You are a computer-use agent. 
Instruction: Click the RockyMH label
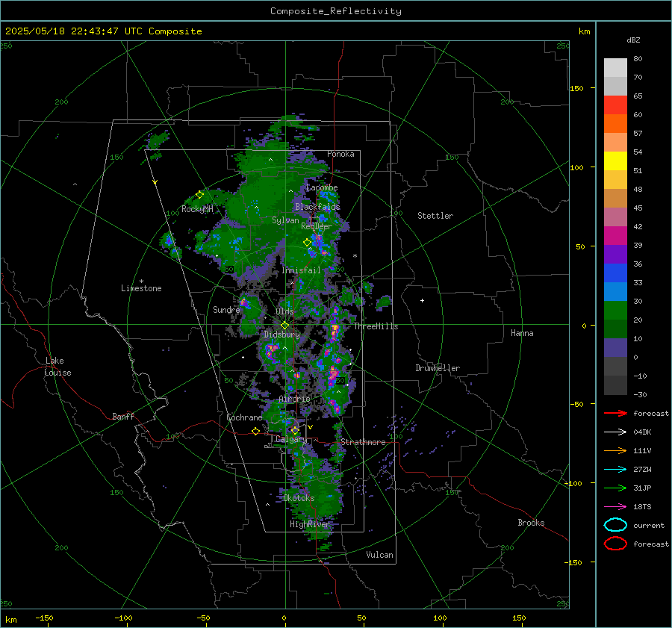197,209
